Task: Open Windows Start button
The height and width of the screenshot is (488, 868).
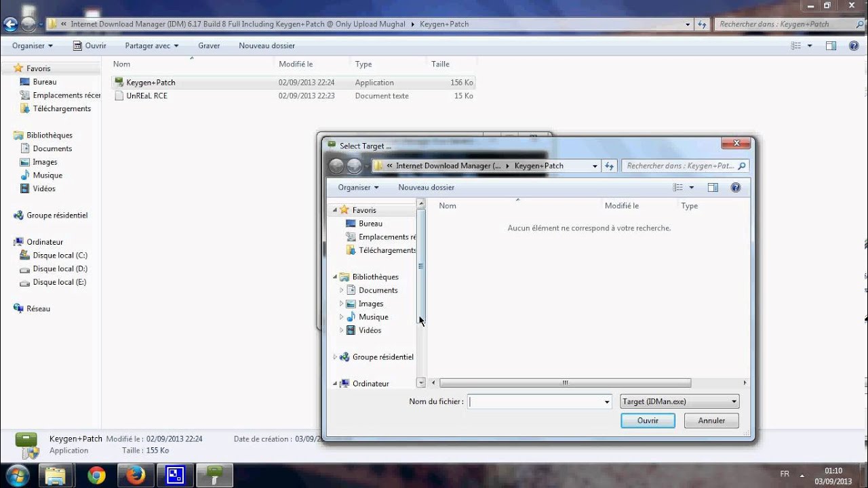Action: (17, 475)
